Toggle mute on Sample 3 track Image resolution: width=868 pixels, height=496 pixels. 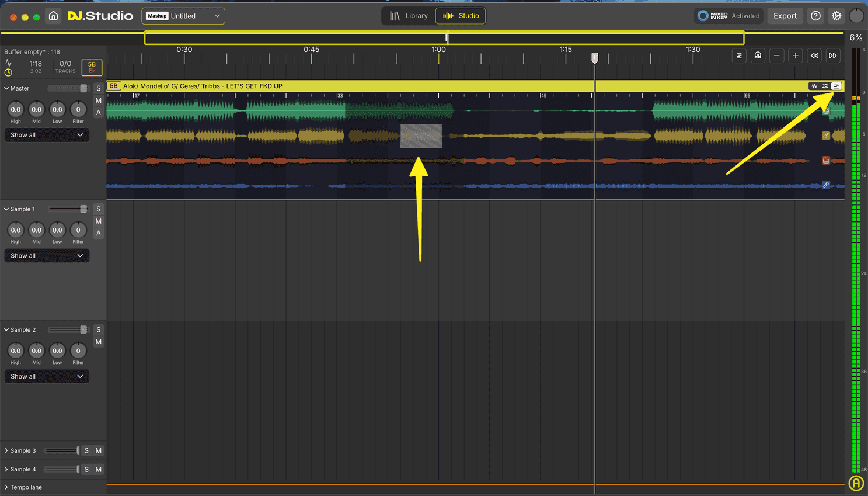(x=99, y=450)
